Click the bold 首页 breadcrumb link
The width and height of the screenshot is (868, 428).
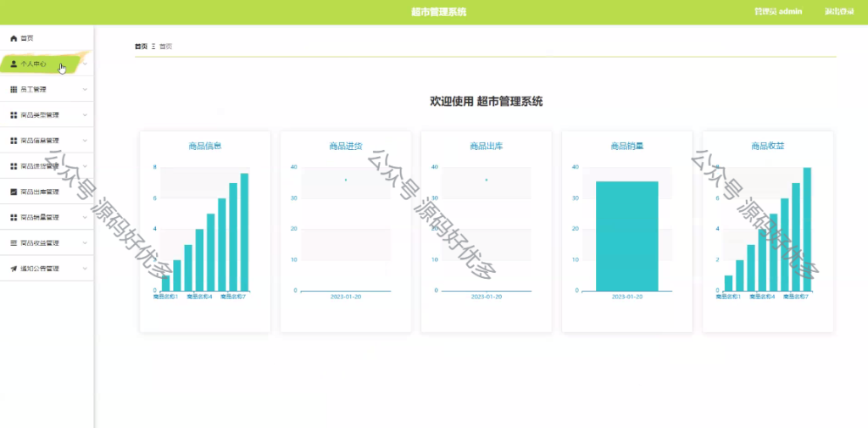coord(142,47)
